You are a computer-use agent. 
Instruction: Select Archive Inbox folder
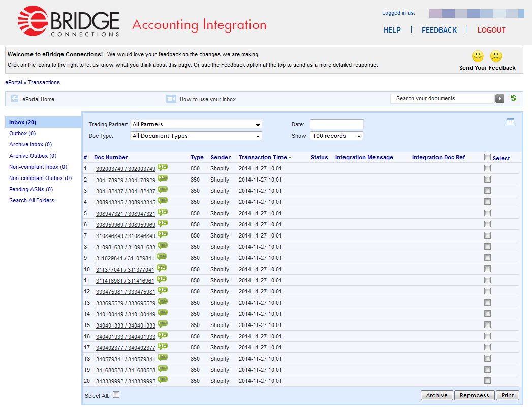point(30,144)
